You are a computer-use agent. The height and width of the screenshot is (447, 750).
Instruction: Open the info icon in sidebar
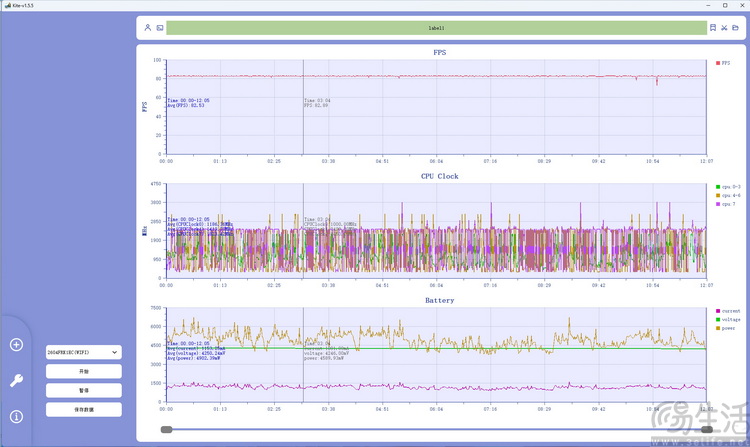[16, 416]
